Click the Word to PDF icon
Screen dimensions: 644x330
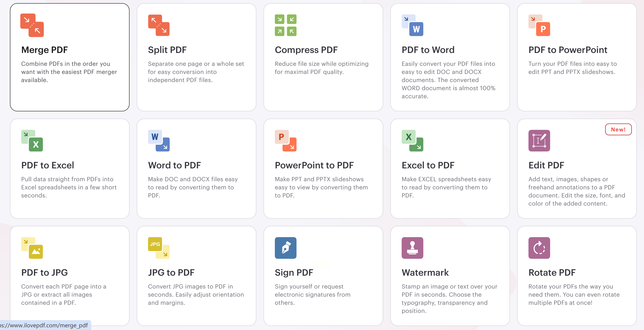(159, 141)
